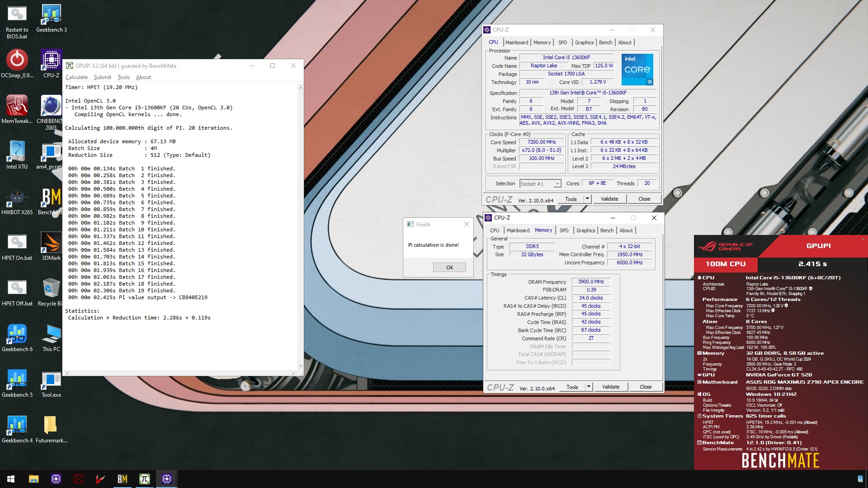This screenshot has height=488, width=868.
Task: Switch to Memory tab in upper CPU-Z
Action: click(x=542, y=42)
